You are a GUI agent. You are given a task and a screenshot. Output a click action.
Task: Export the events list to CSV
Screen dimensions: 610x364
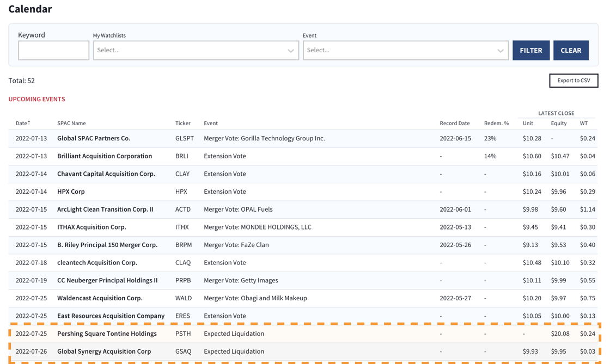[x=574, y=81]
